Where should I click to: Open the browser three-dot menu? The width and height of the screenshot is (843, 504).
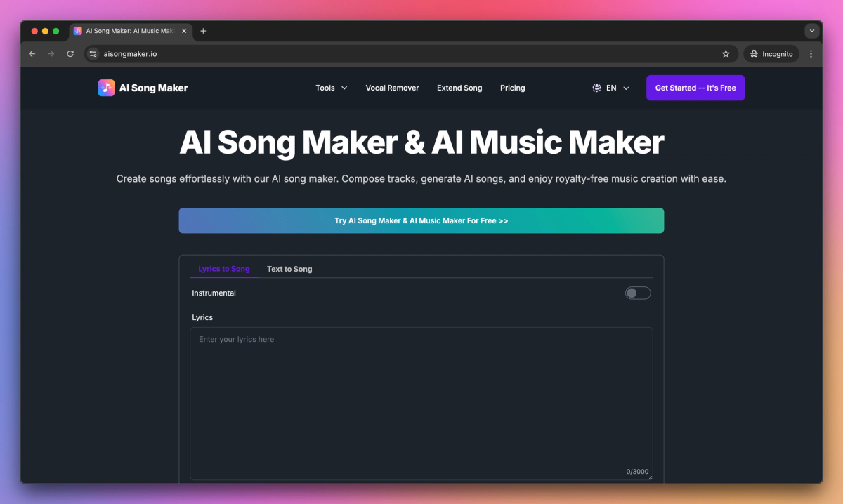(811, 54)
